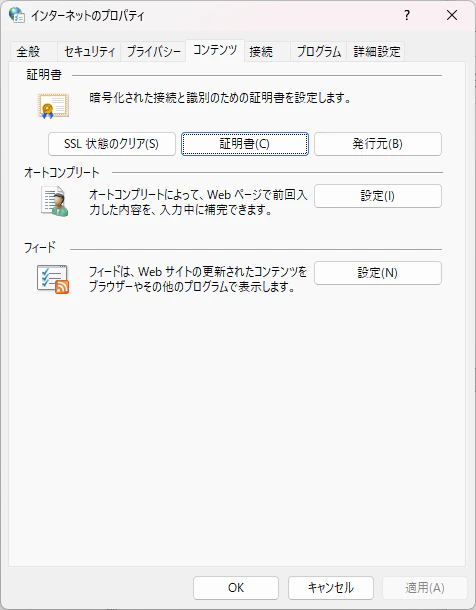Click the インターネットのプロパティ window title
The width and height of the screenshot is (476, 610).
88,16
